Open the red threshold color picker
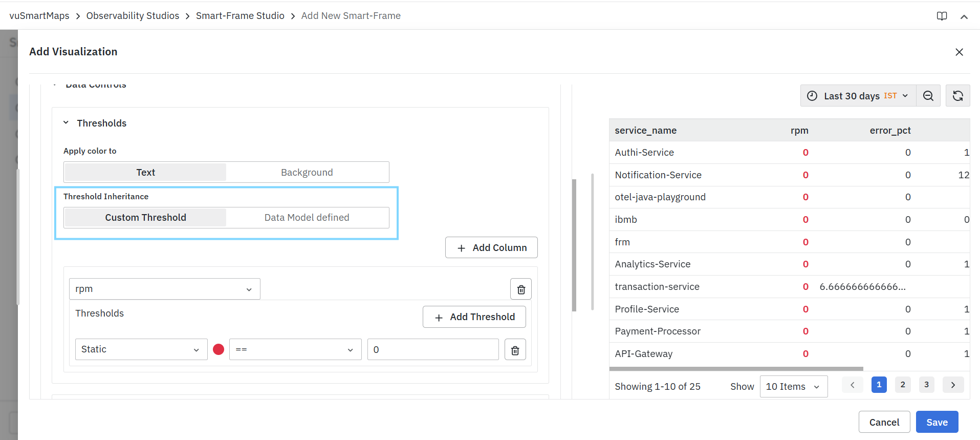 pos(219,349)
